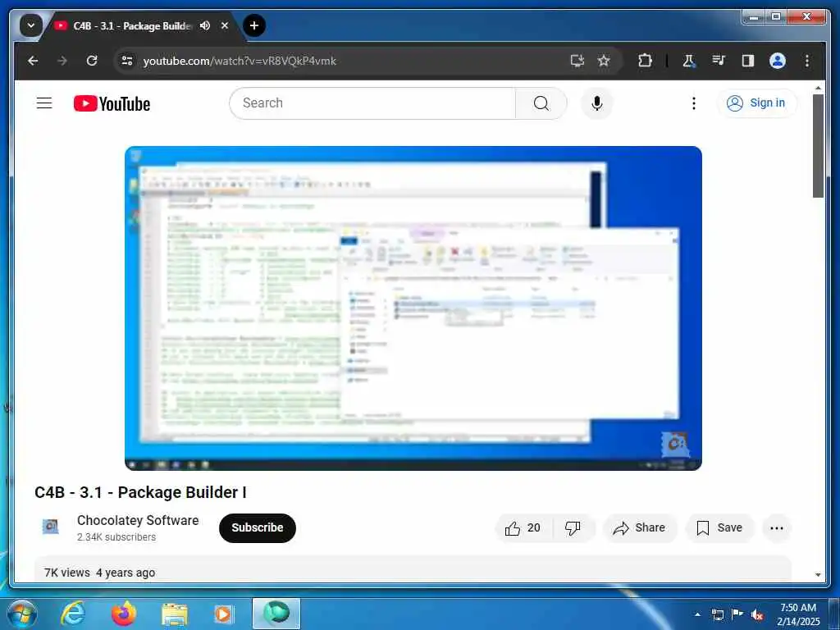840x630 pixels.
Task: Mute tab via the speaker icon
Action: tap(204, 25)
